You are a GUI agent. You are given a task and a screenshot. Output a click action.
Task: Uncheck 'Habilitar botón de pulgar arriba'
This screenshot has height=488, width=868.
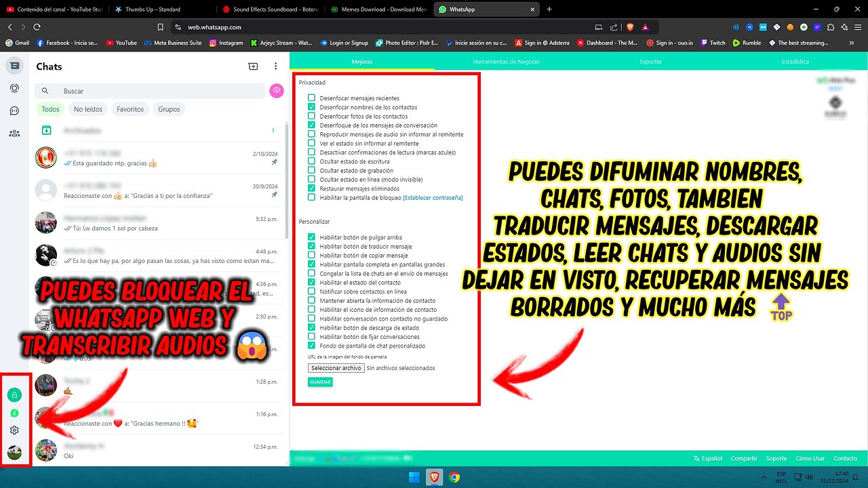click(x=311, y=237)
